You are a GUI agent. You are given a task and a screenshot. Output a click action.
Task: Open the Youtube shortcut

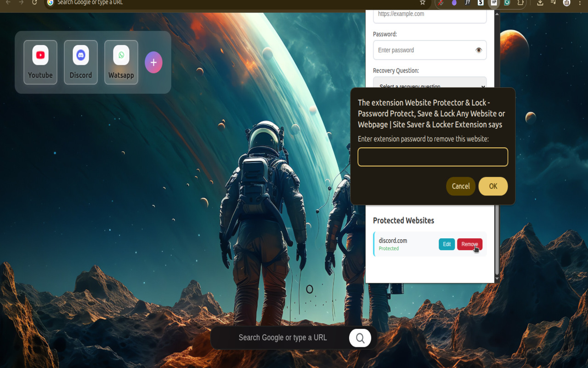[x=40, y=62]
